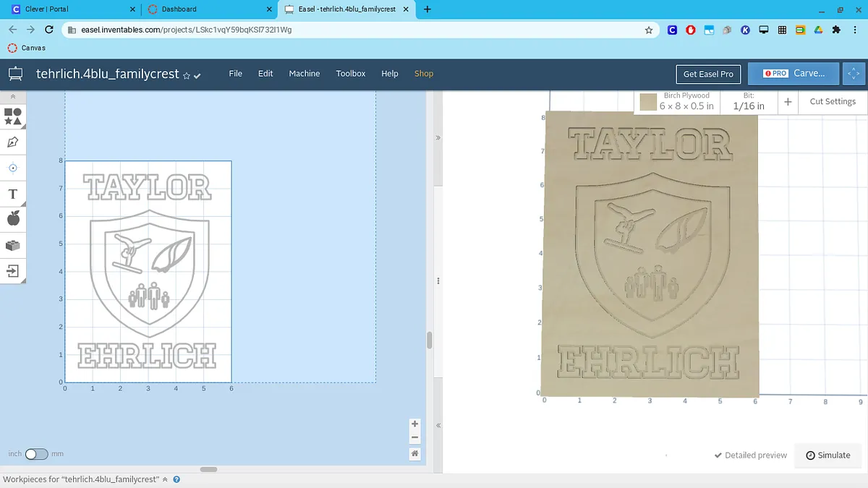Open the machine jog arrows control
Viewport: 868px width, 488px height.
point(854,74)
